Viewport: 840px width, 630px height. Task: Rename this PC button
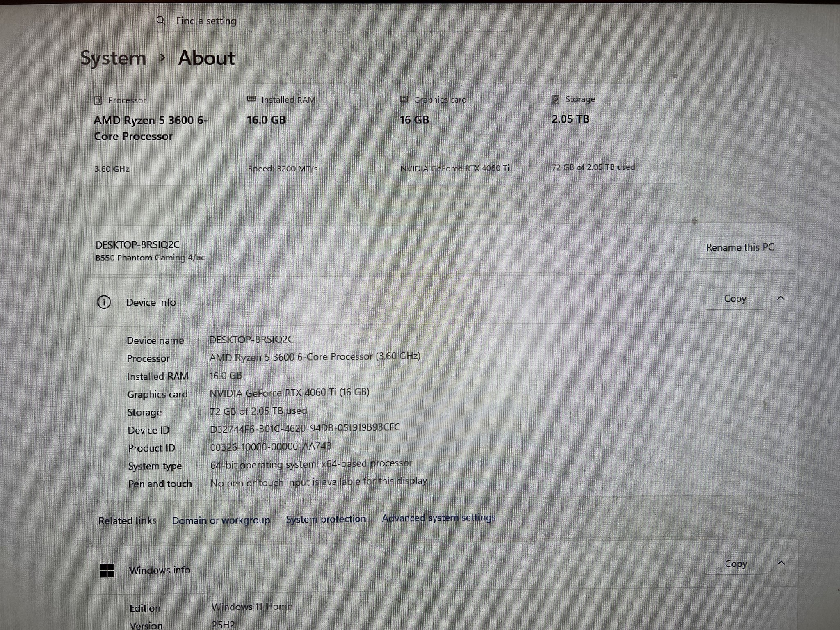coord(740,247)
